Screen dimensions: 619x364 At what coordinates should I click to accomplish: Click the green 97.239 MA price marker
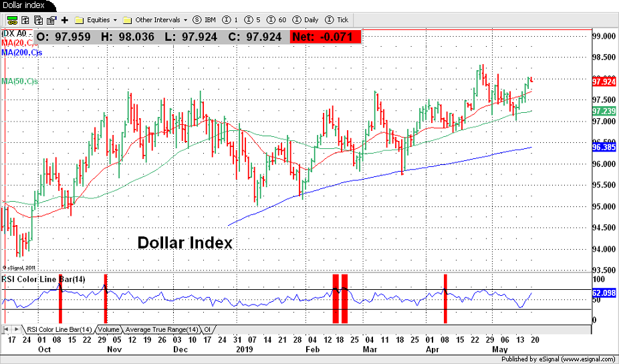coord(604,112)
